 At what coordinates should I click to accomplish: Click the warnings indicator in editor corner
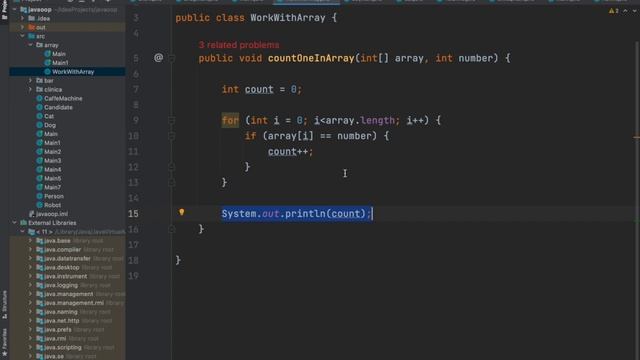click(613, 11)
